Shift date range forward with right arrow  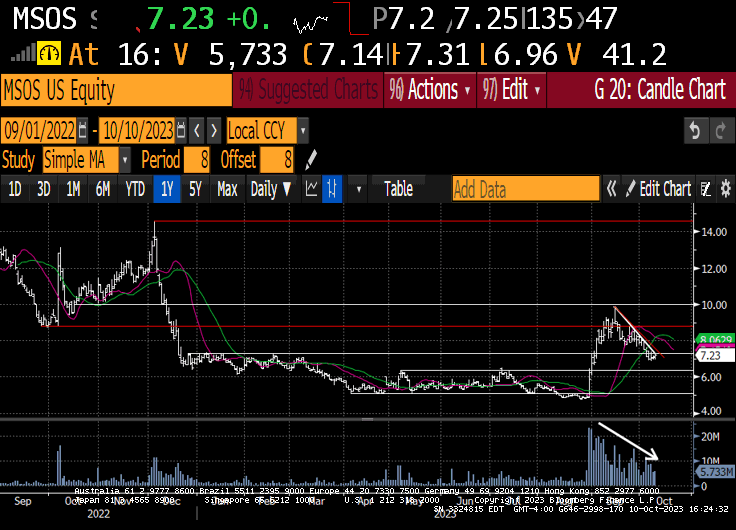214,131
